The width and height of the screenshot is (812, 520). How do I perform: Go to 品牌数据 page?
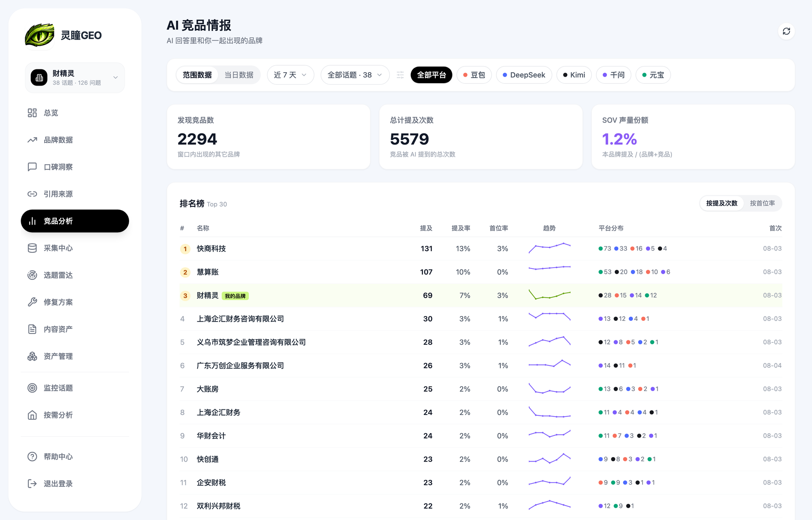point(75,140)
